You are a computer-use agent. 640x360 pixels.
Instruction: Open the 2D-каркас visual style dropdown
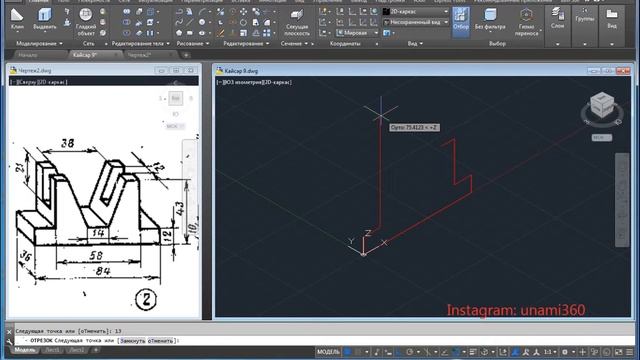click(416, 11)
